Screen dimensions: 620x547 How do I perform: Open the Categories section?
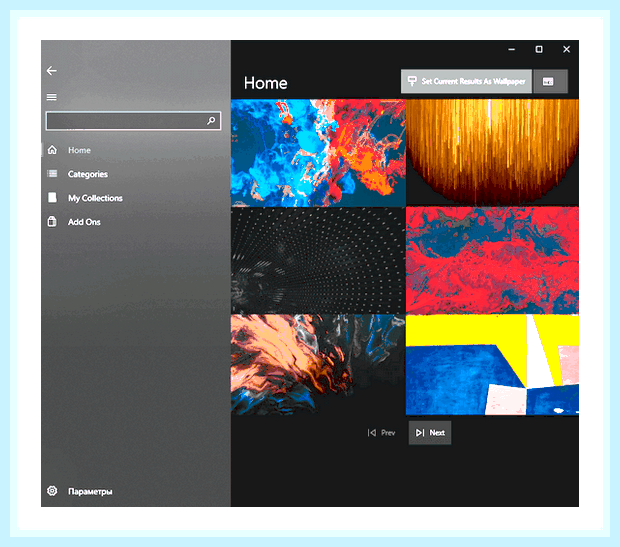88,174
